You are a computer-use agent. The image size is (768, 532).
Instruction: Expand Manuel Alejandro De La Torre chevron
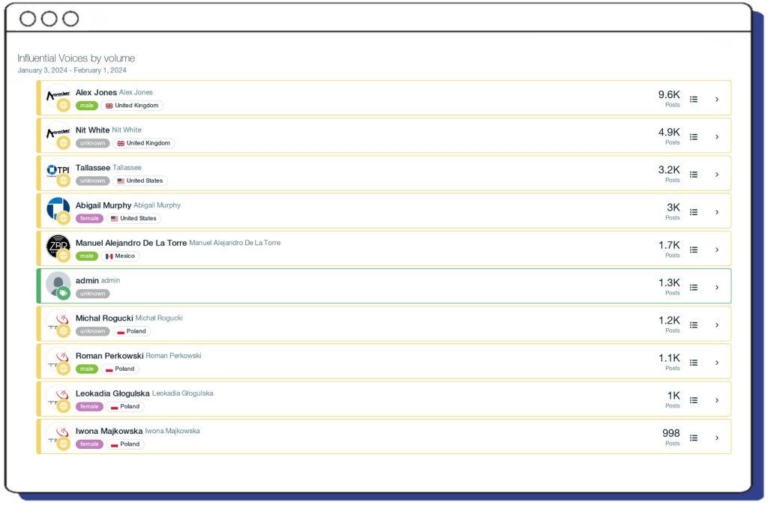point(717,250)
